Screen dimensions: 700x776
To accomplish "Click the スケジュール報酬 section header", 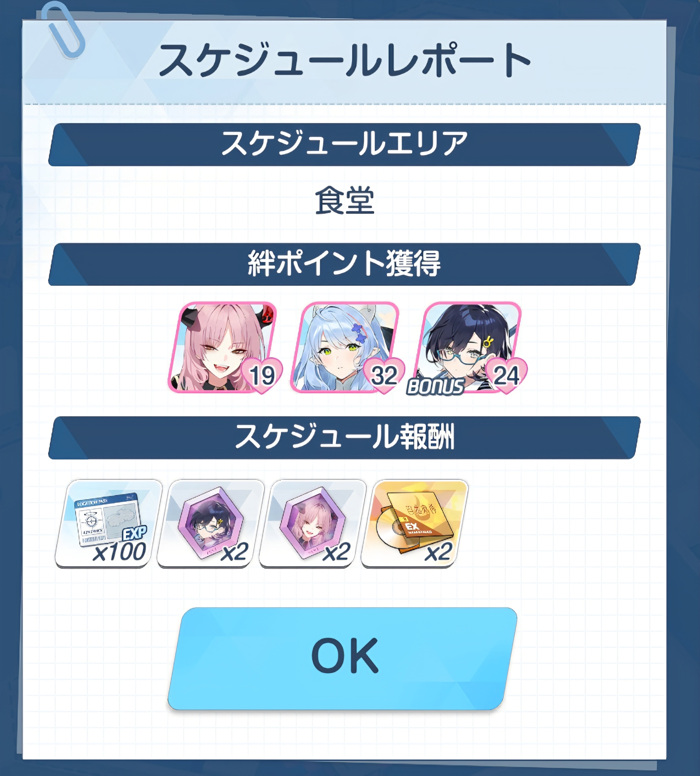I will [x=344, y=438].
